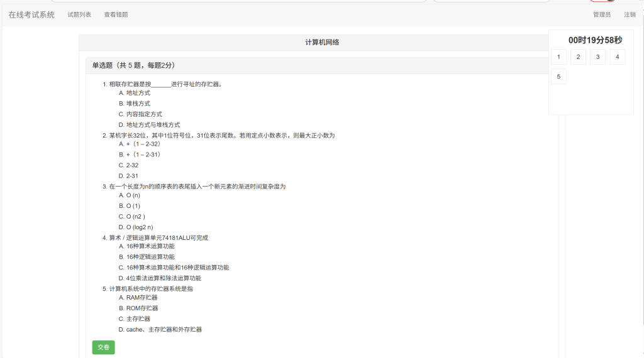Select answer C. 内容指定方式

(140, 114)
